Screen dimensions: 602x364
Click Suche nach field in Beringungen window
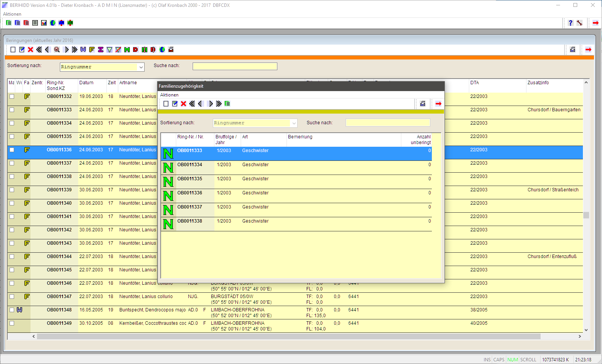(235, 66)
